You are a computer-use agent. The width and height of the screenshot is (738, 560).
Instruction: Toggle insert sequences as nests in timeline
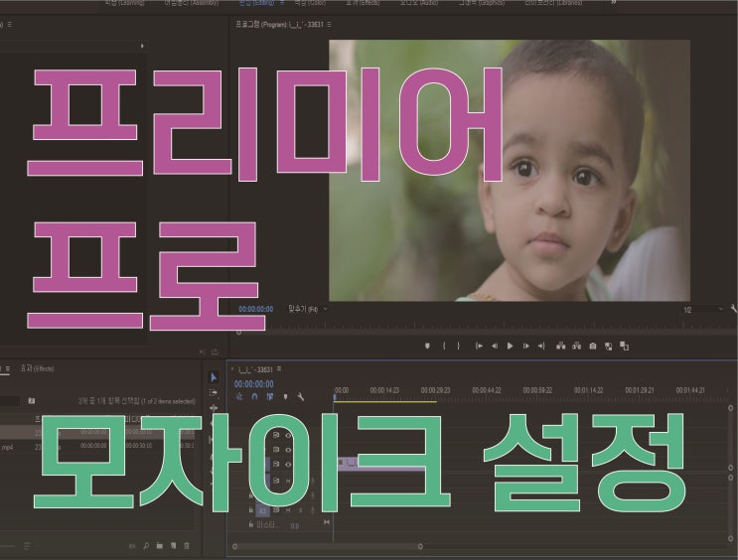pyautogui.click(x=239, y=397)
